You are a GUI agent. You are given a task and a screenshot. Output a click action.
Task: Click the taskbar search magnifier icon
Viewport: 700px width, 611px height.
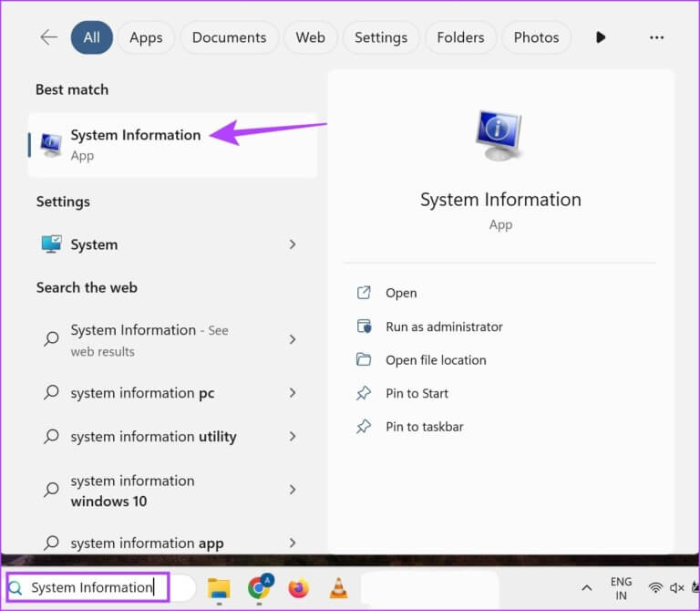[x=15, y=588]
